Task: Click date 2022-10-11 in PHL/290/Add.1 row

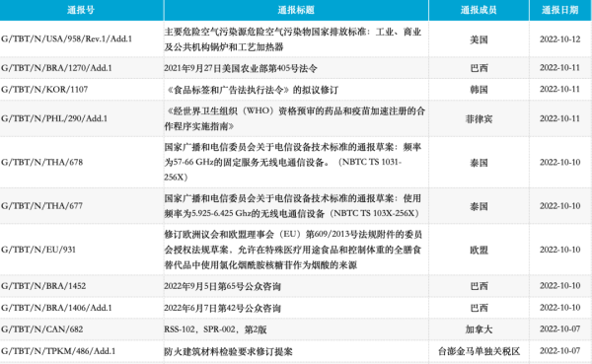Action: [x=559, y=118]
